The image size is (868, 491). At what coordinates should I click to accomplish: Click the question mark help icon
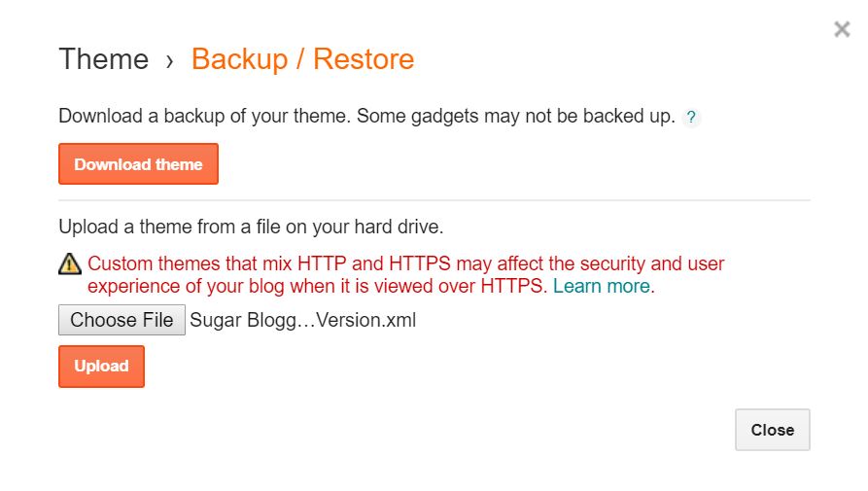tap(691, 118)
